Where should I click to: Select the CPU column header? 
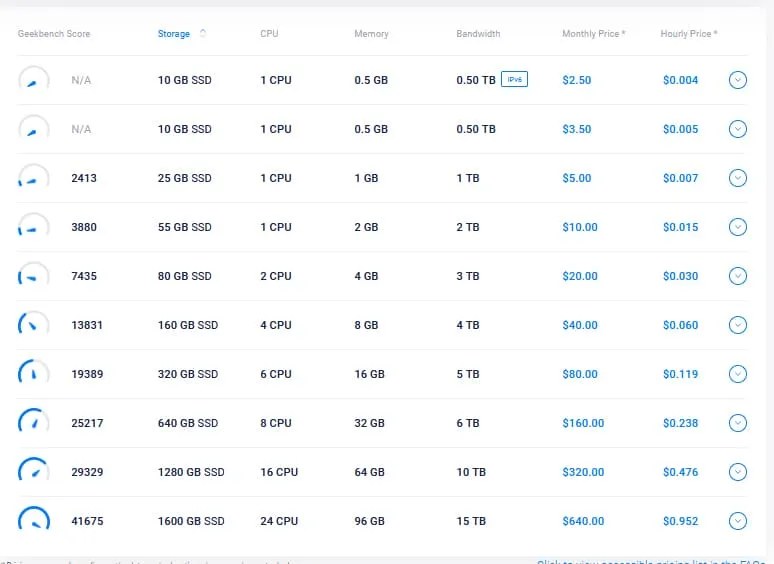[269, 34]
